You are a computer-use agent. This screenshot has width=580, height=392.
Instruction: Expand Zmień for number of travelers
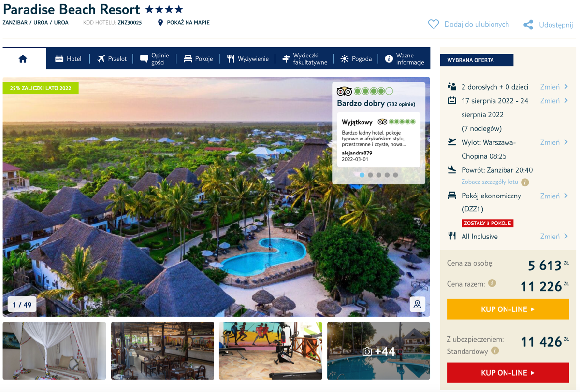554,87
